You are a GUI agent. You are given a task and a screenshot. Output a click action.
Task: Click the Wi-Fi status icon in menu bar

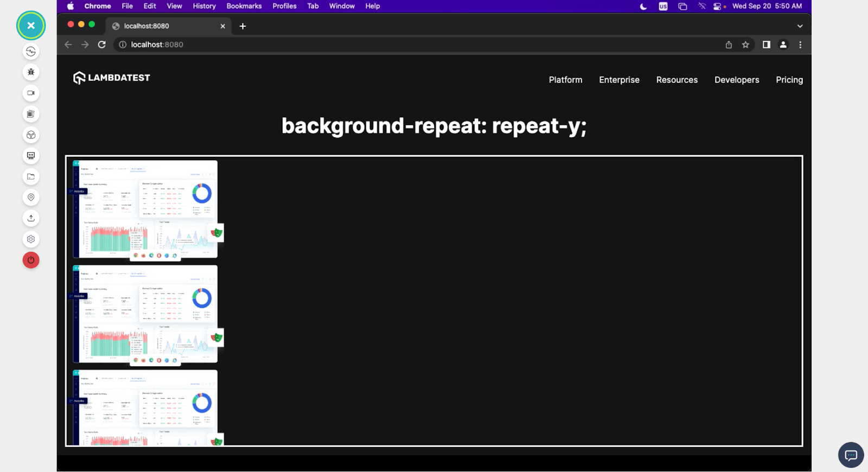point(701,7)
